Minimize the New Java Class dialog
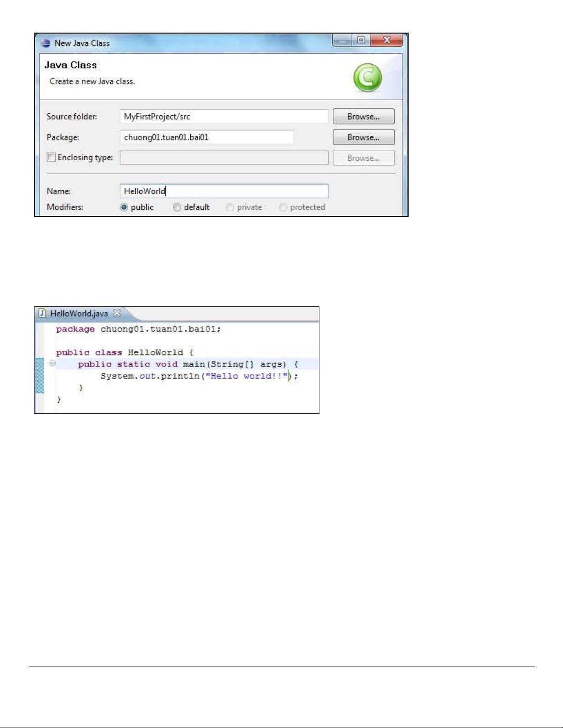 [x=342, y=40]
